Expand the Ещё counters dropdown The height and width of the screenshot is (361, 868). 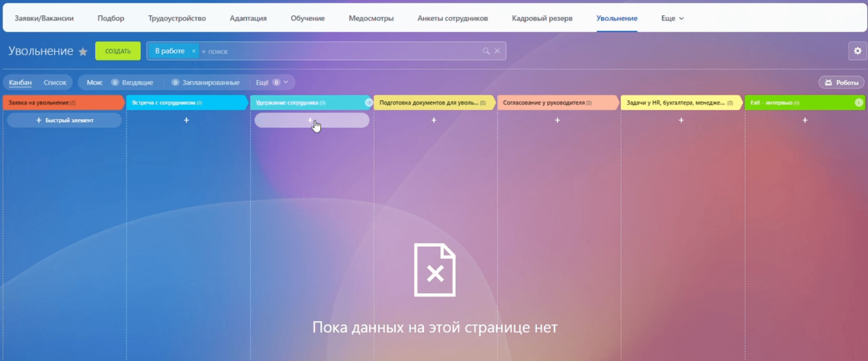click(272, 82)
